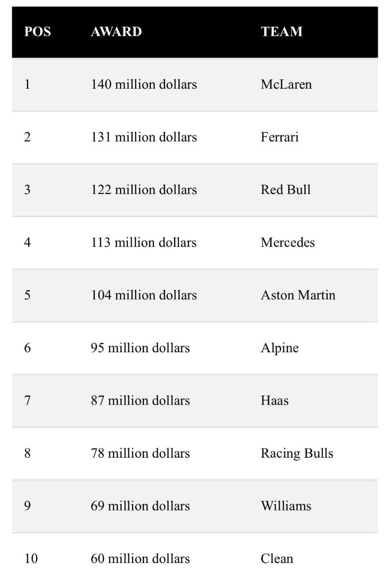Select the 122 million dollars award
Viewport: 390px width, 588px height.
coord(144,190)
